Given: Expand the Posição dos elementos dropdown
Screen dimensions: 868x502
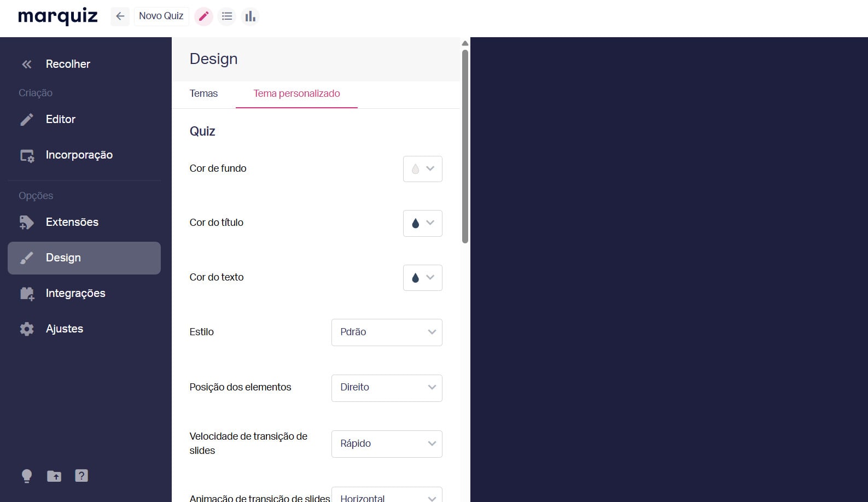Looking at the screenshot, I should [x=387, y=388].
